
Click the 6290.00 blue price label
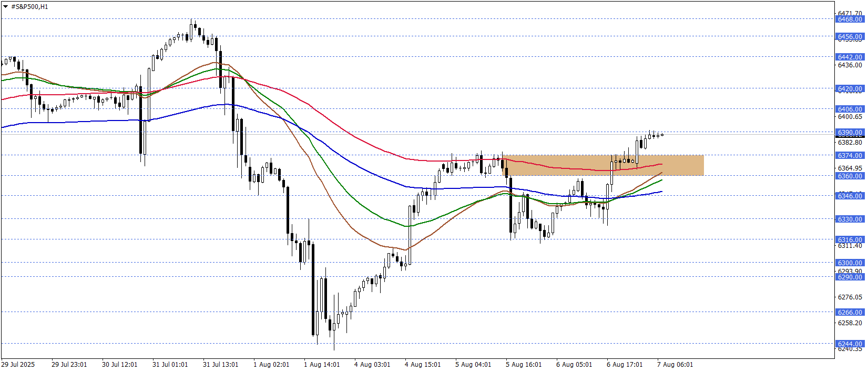click(x=850, y=277)
